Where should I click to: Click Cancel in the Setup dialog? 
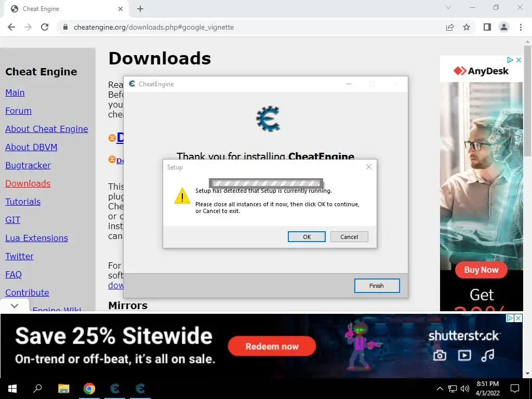point(349,237)
